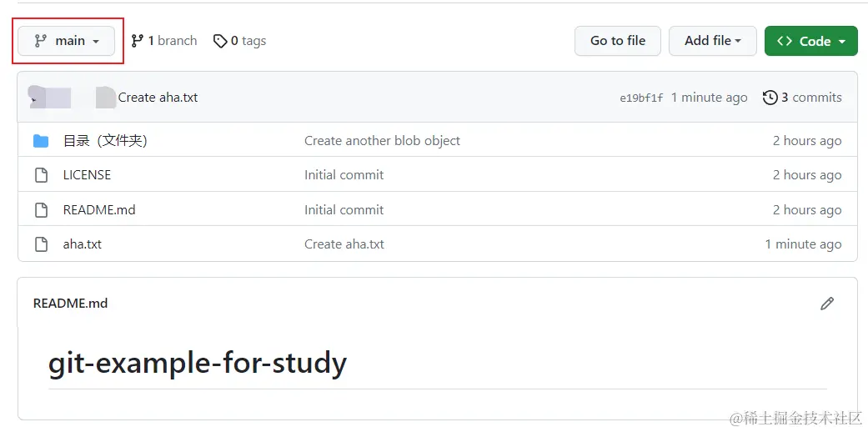The width and height of the screenshot is (868, 432).
Task: Click the file icon beside aha.txt
Action: pos(41,244)
